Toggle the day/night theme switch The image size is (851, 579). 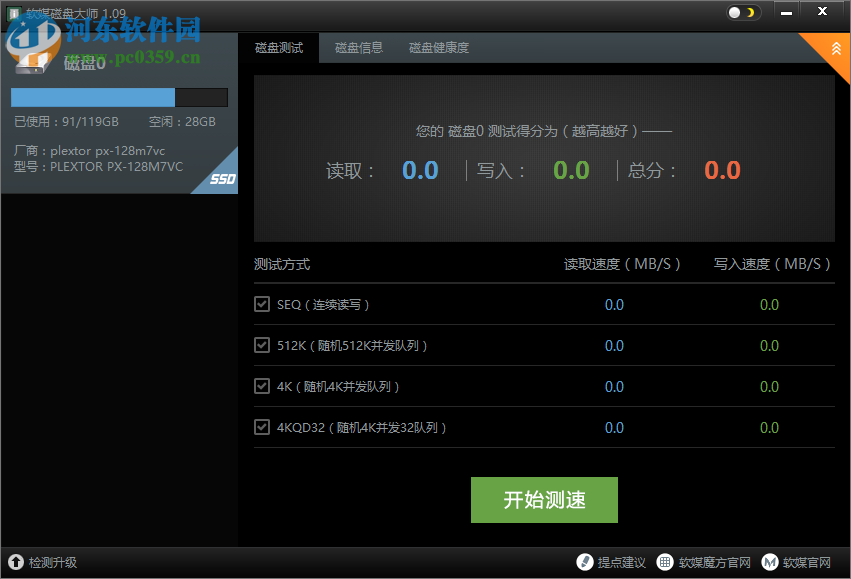click(x=744, y=12)
